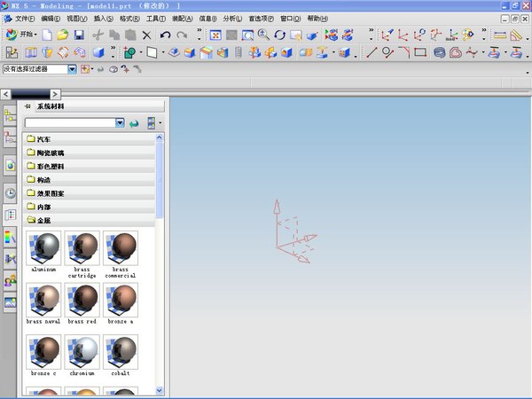
Task: Open the System Scenes sidebar tab
Action: (10, 302)
